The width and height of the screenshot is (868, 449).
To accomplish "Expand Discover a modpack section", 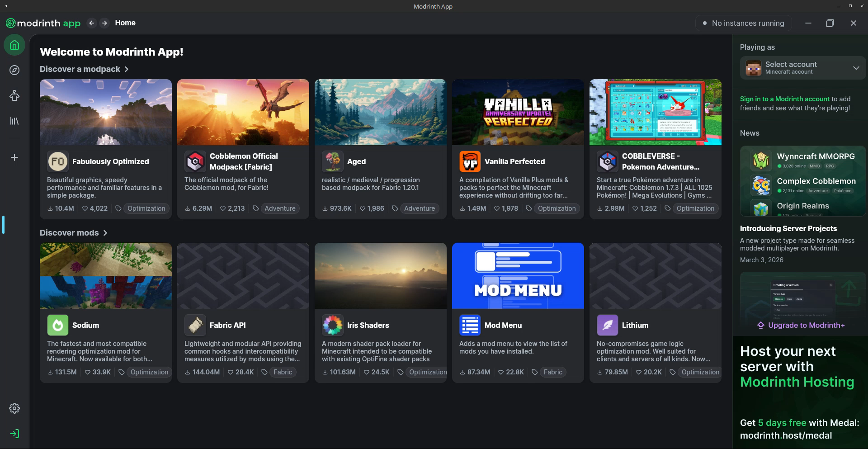I will [x=84, y=69].
